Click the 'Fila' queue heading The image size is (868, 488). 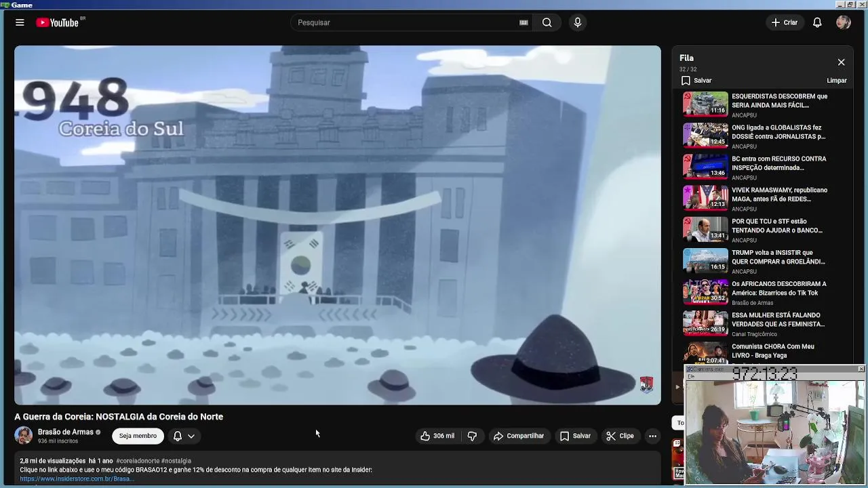click(686, 58)
